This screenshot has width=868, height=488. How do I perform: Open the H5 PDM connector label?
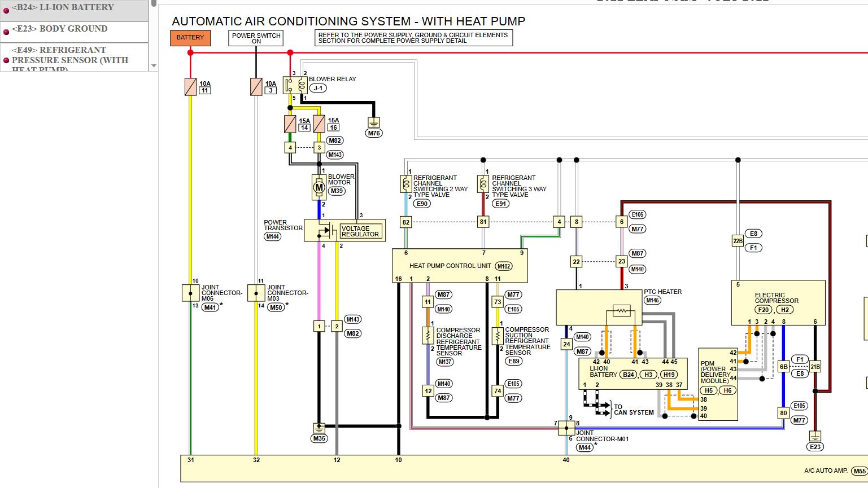(x=709, y=390)
